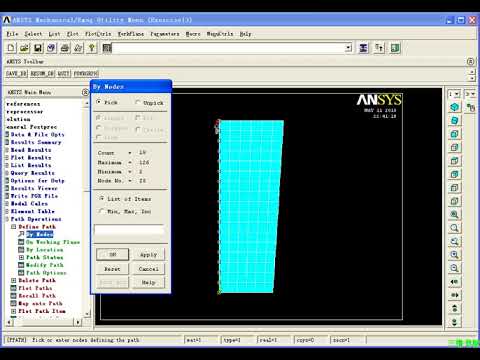The width and height of the screenshot is (480, 360).
Task: Pan the model up with arrow icon
Action: 454,309
